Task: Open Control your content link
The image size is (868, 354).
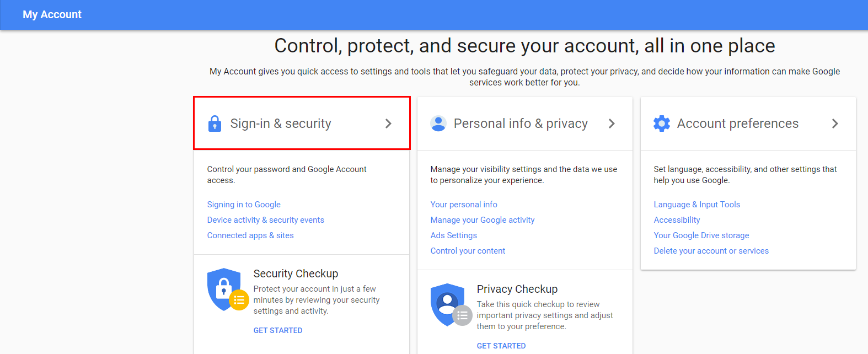Action: tap(468, 251)
